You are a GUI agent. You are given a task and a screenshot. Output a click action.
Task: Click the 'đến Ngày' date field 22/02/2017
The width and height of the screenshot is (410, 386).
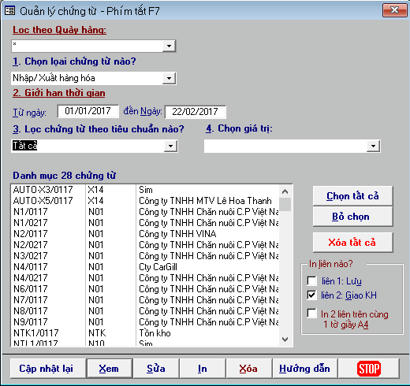(195, 112)
